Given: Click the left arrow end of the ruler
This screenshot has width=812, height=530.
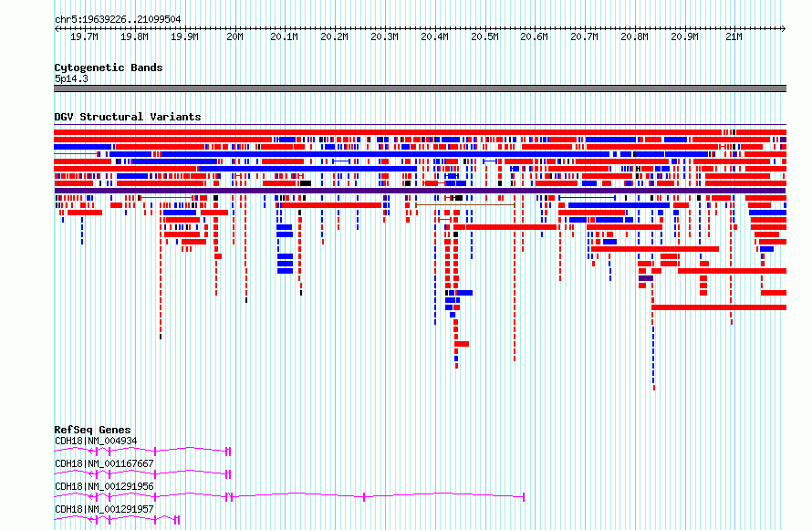Looking at the screenshot, I should 57,29.
